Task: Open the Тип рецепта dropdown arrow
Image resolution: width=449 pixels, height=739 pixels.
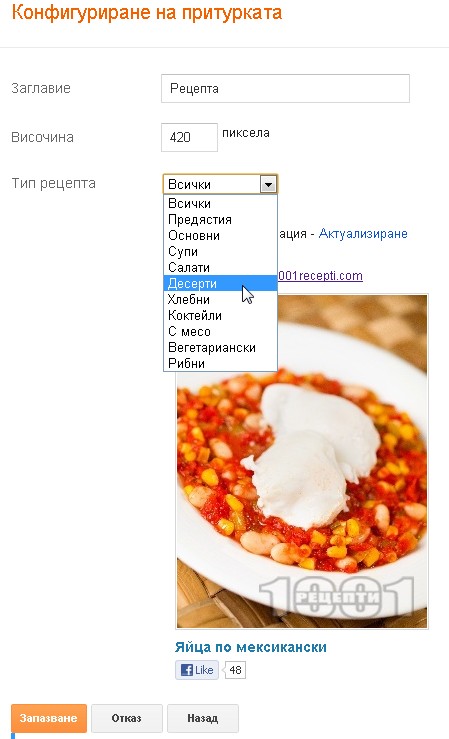Action: [268, 184]
